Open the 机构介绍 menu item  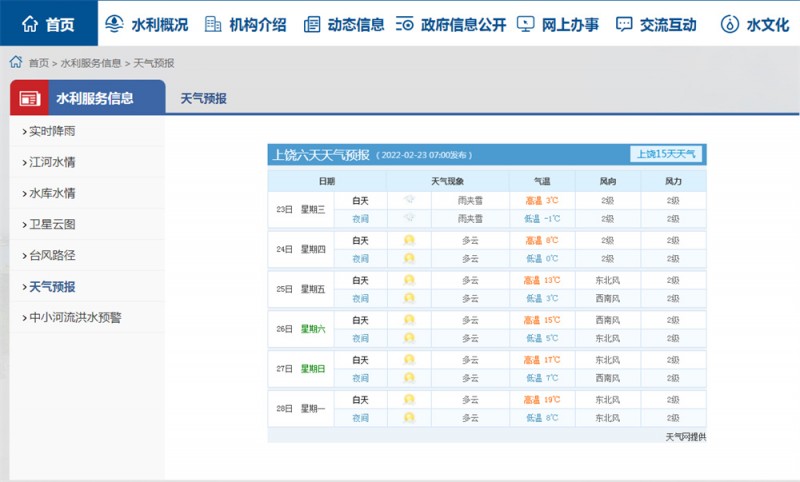tap(258, 24)
